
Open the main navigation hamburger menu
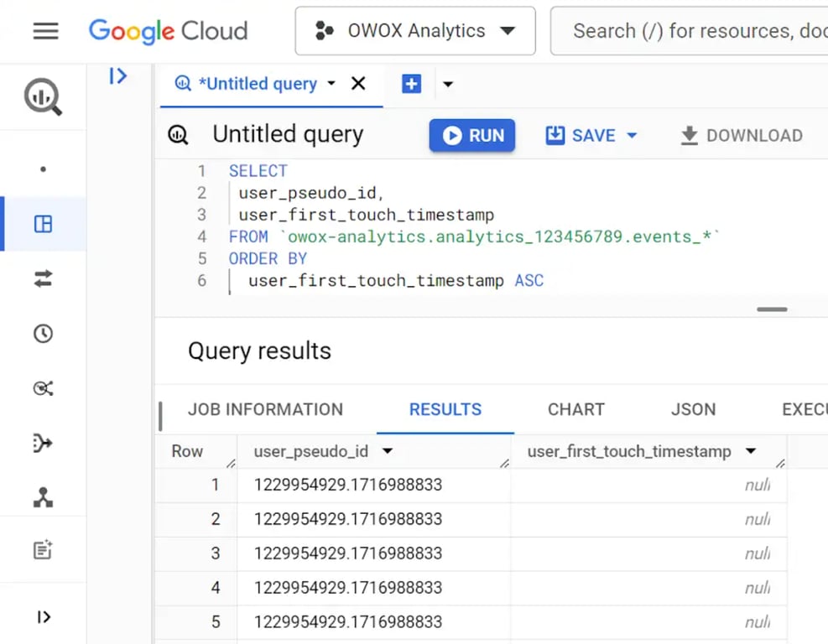pos(45,31)
